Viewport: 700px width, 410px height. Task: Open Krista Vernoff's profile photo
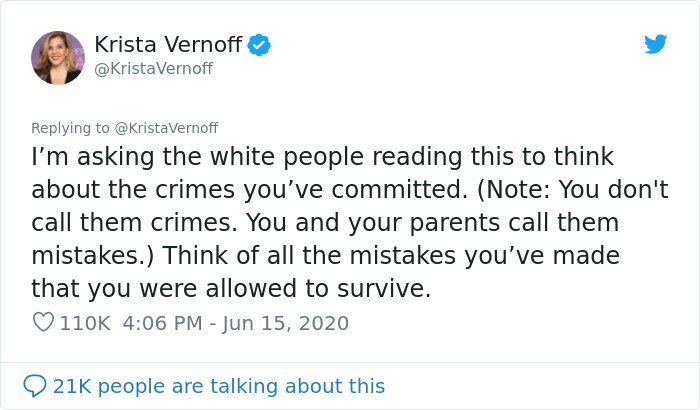point(58,57)
